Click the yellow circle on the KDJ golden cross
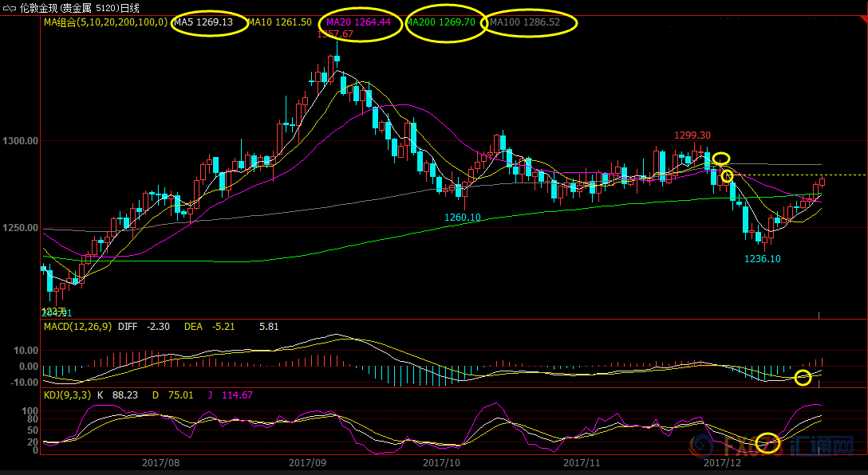The width and height of the screenshot is (868, 475). click(x=767, y=442)
